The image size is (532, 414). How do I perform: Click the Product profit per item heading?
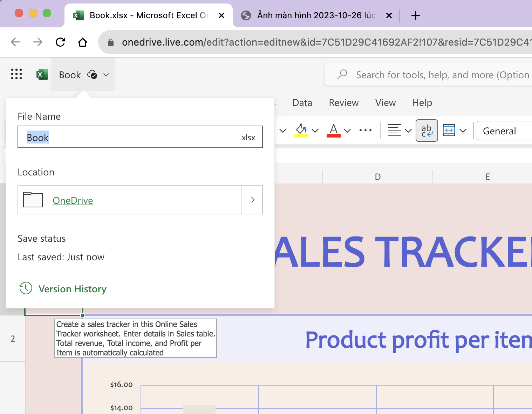[418, 340]
